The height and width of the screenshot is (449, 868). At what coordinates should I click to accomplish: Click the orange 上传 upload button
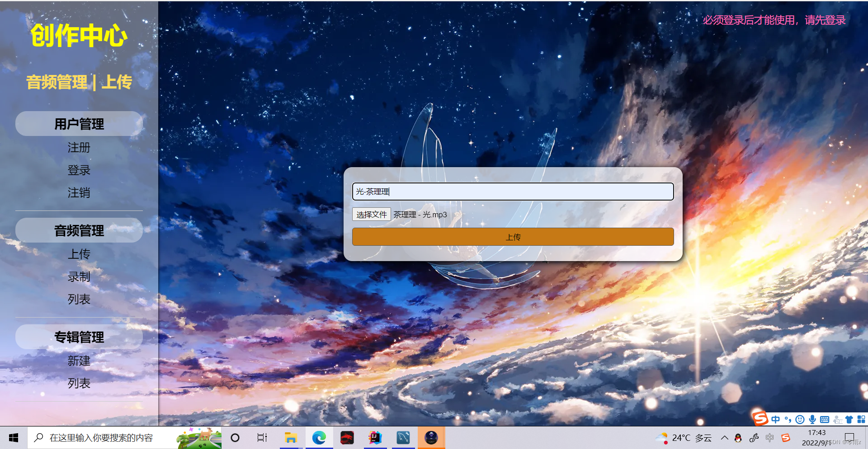[513, 237]
